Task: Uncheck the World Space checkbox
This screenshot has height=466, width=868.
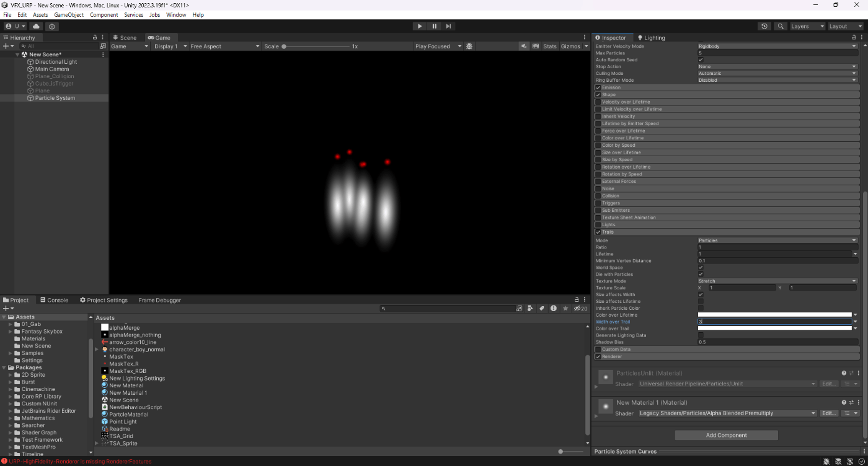Action: [701, 268]
